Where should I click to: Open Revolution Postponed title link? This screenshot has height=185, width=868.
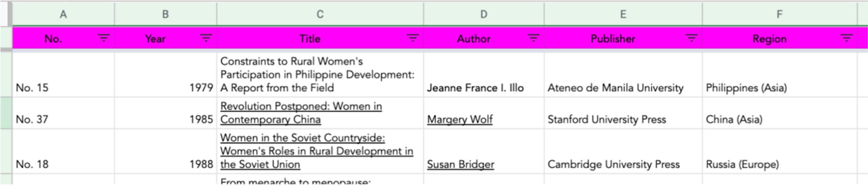click(x=301, y=113)
